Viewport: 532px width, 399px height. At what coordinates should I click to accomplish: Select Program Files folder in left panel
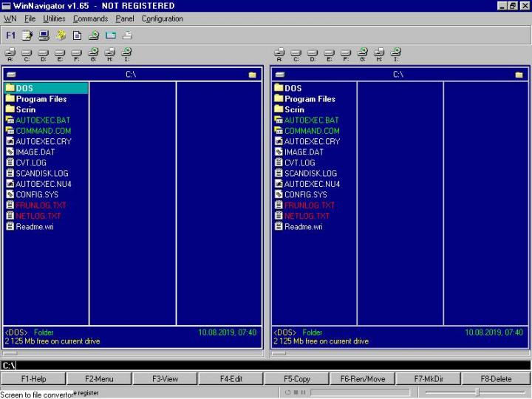pos(41,99)
